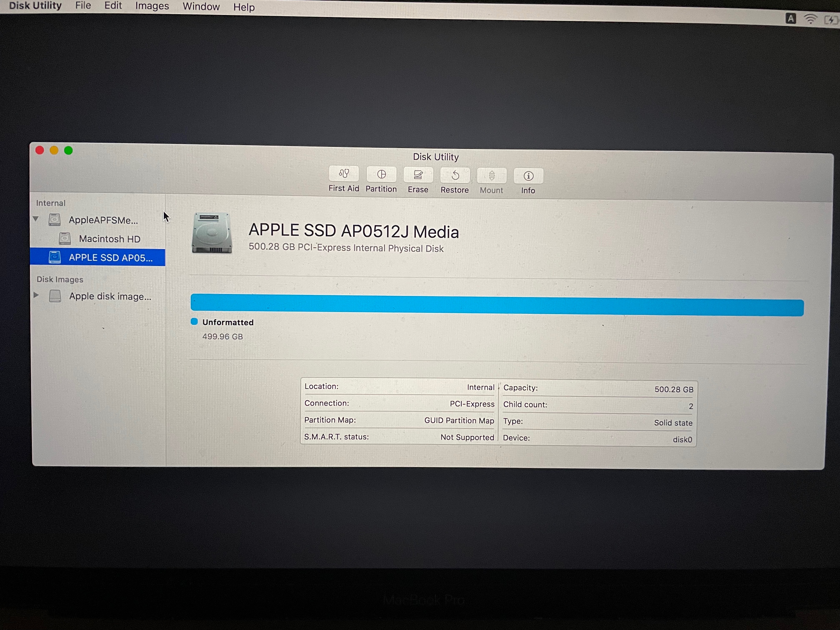Image resolution: width=840 pixels, height=630 pixels.
Task: Open the Help menu
Action: point(244,7)
